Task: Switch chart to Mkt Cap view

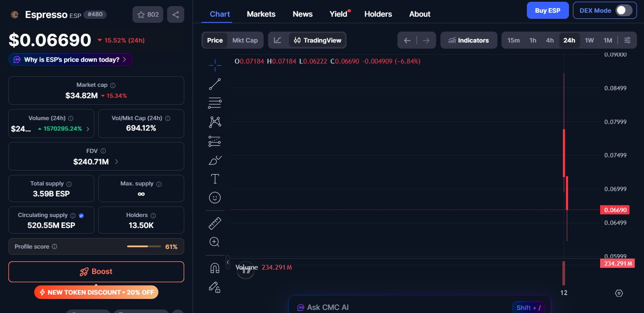Action: [245, 40]
